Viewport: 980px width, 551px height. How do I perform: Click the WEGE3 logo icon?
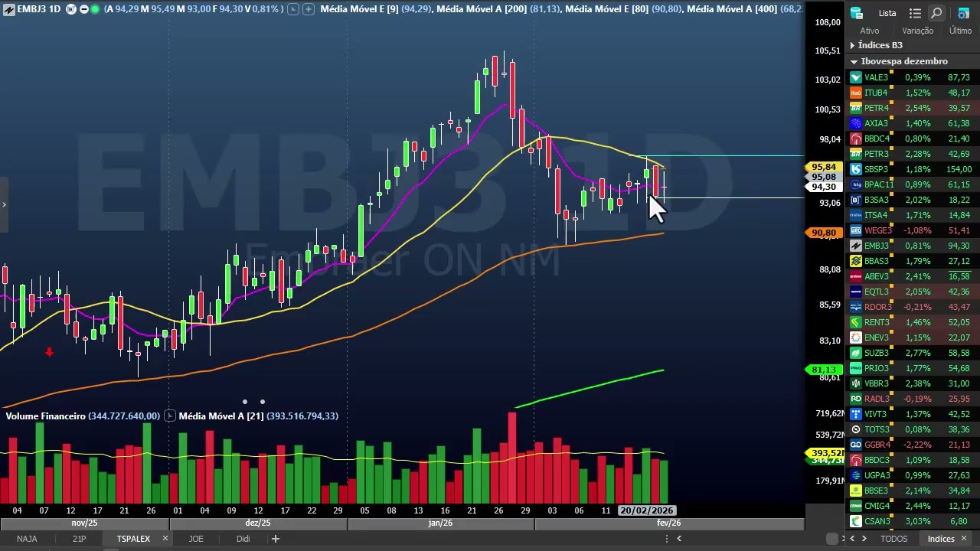(856, 230)
